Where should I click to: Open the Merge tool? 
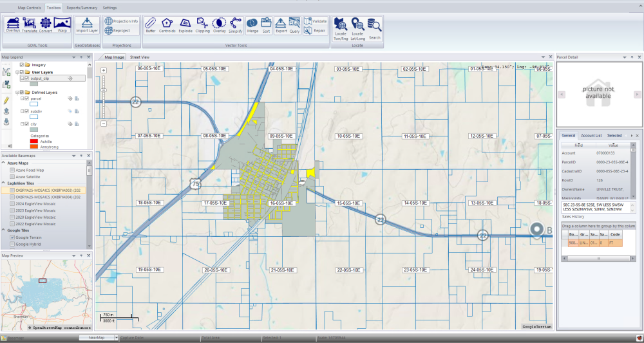click(x=252, y=26)
